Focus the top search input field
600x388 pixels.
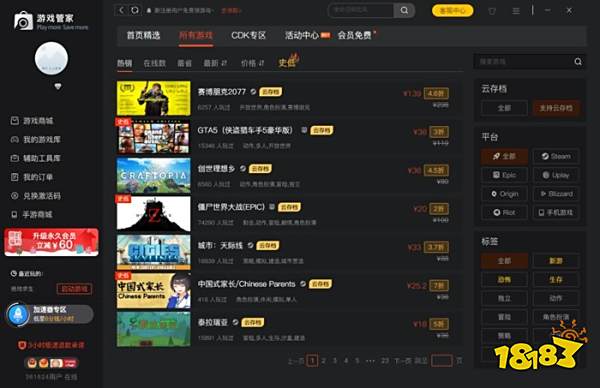(x=360, y=10)
